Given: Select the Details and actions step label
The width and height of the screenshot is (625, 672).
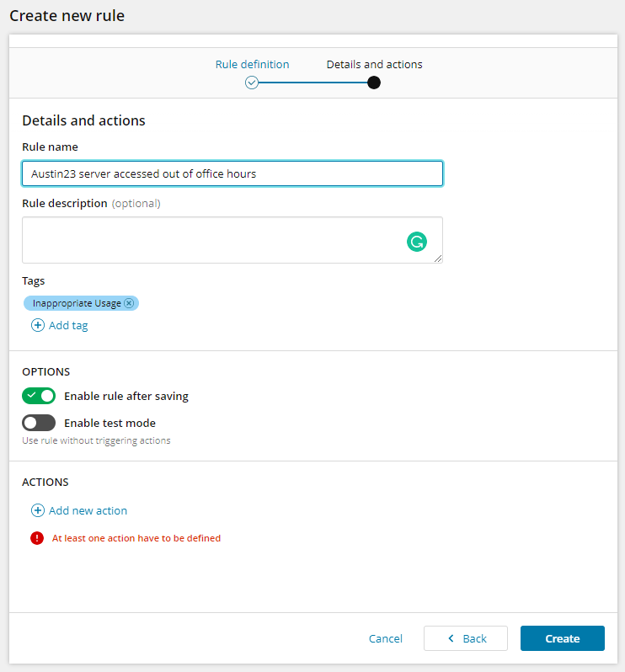Looking at the screenshot, I should pos(374,64).
